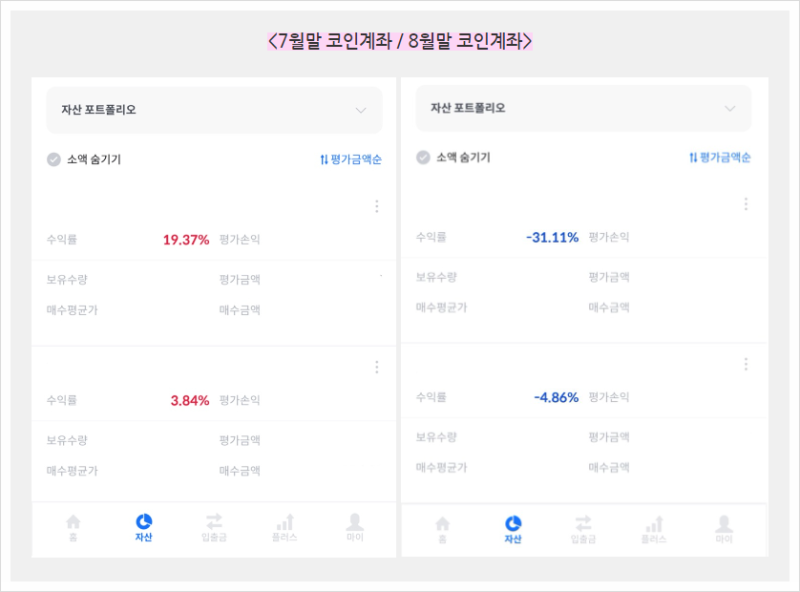Screen dimensions: 800x592
Task: Open 마이 profile icon in left panel
Action: (355, 522)
